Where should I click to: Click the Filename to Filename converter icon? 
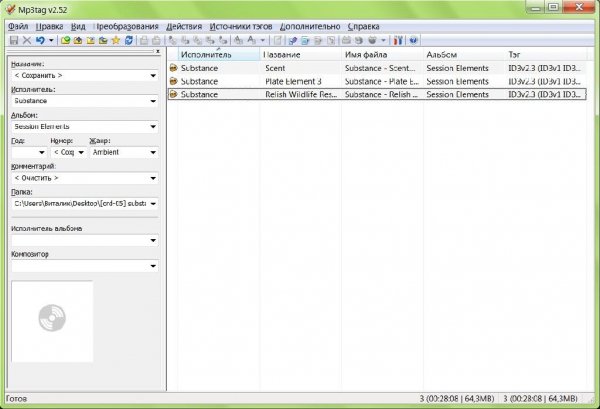[197, 40]
